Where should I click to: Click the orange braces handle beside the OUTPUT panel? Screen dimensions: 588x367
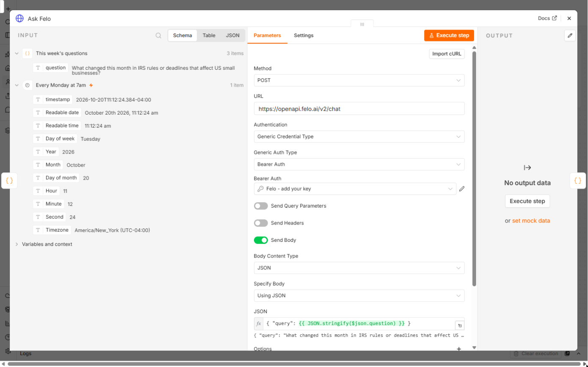point(578,181)
